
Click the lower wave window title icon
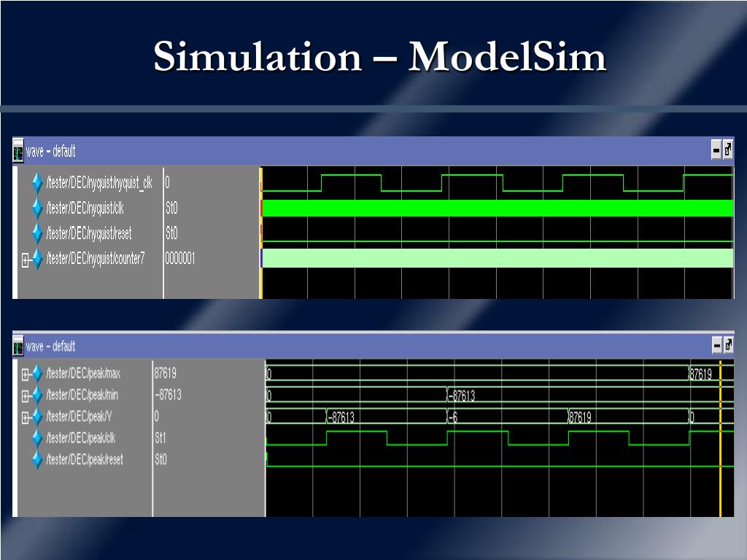[18, 346]
